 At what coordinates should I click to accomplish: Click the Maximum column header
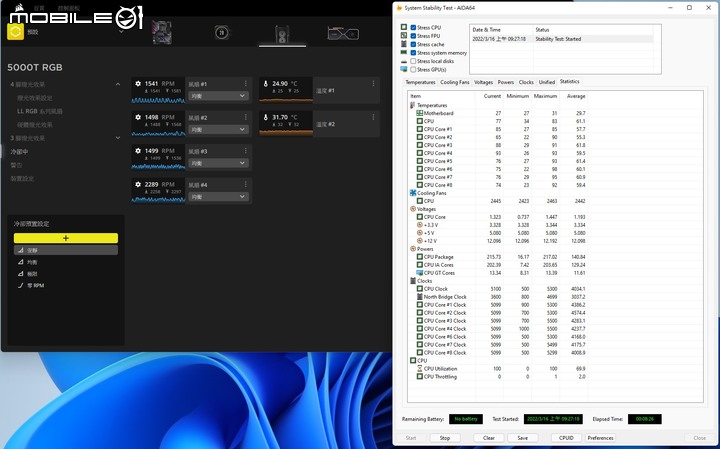point(545,96)
